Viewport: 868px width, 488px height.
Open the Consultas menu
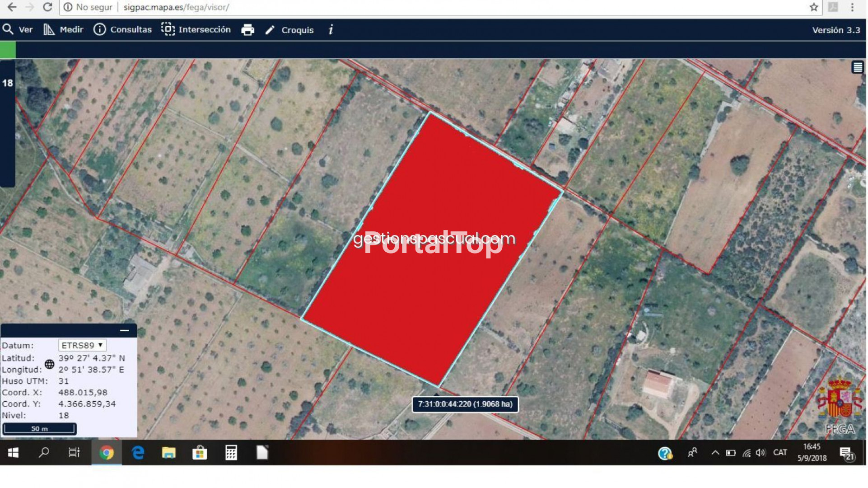(123, 30)
